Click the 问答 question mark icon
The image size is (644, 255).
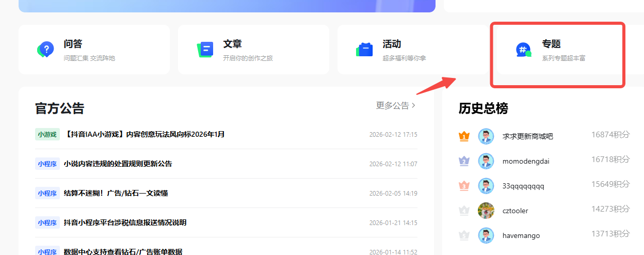coord(46,50)
